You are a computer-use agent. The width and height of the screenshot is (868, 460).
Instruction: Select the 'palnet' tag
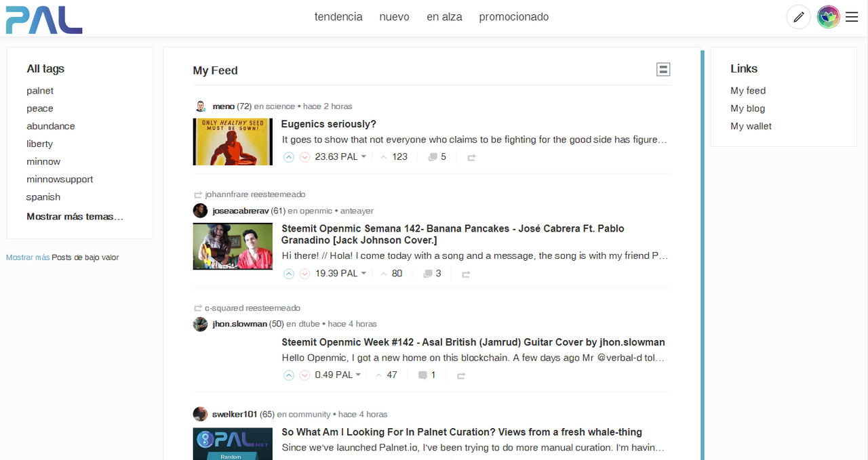[40, 91]
